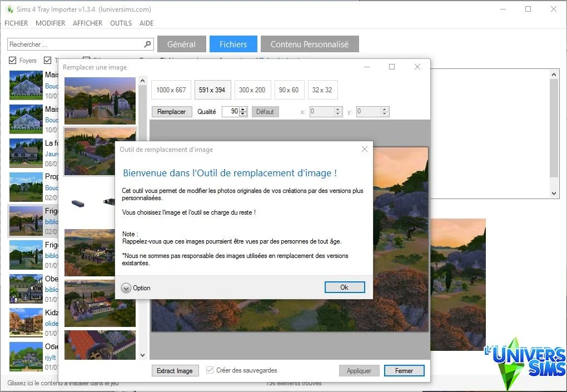567x392 pixels.
Task: Open the OUTILS menu
Action: pos(121,23)
